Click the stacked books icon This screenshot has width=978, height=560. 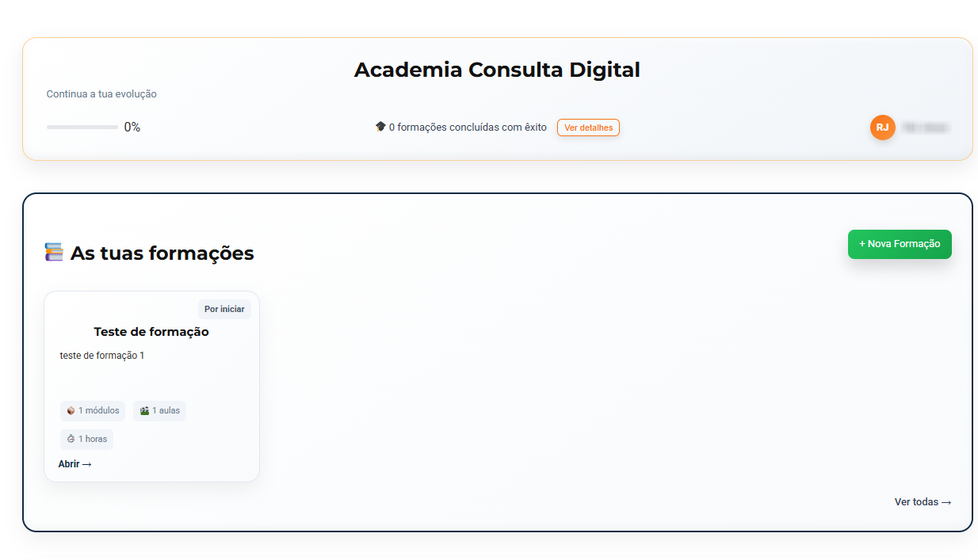pyautogui.click(x=54, y=253)
